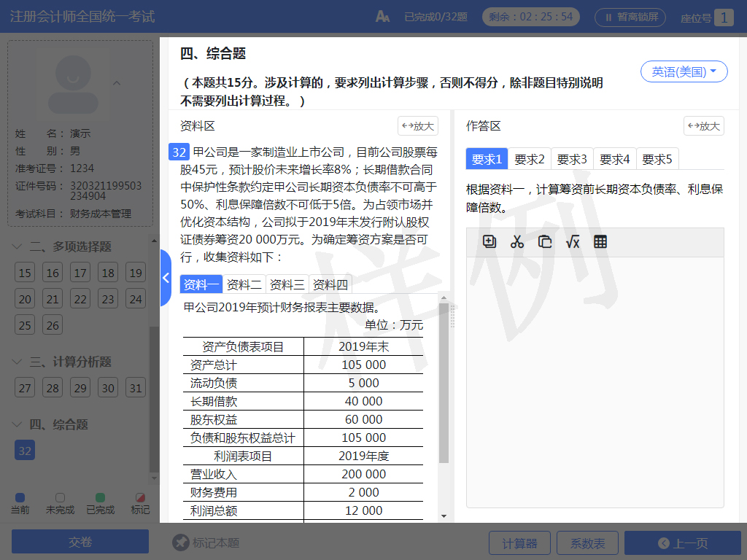Click the 交卷 submit button
Screen dimensions: 747x560
pyautogui.click(x=80, y=542)
